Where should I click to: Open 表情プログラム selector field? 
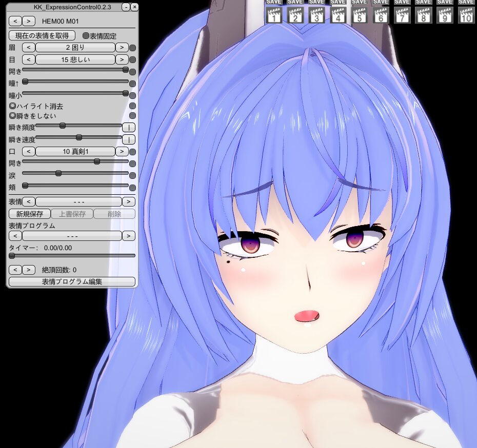click(x=72, y=236)
